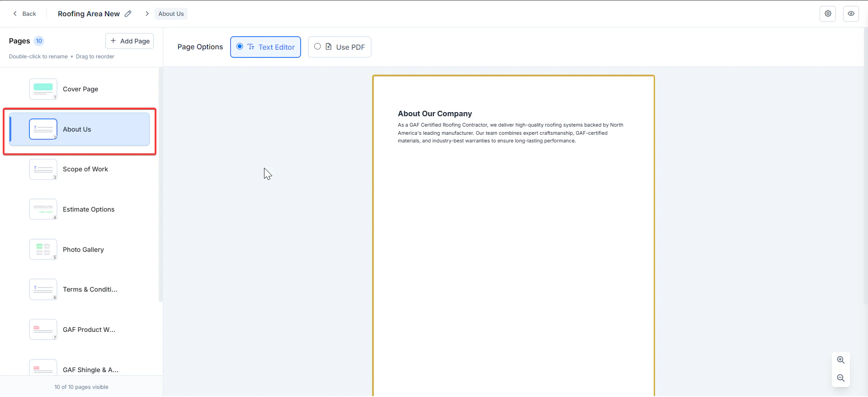Zoom out on the page preview
This screenshot has width=868, height=397.
pyautogui.click(x=840, y=378)
